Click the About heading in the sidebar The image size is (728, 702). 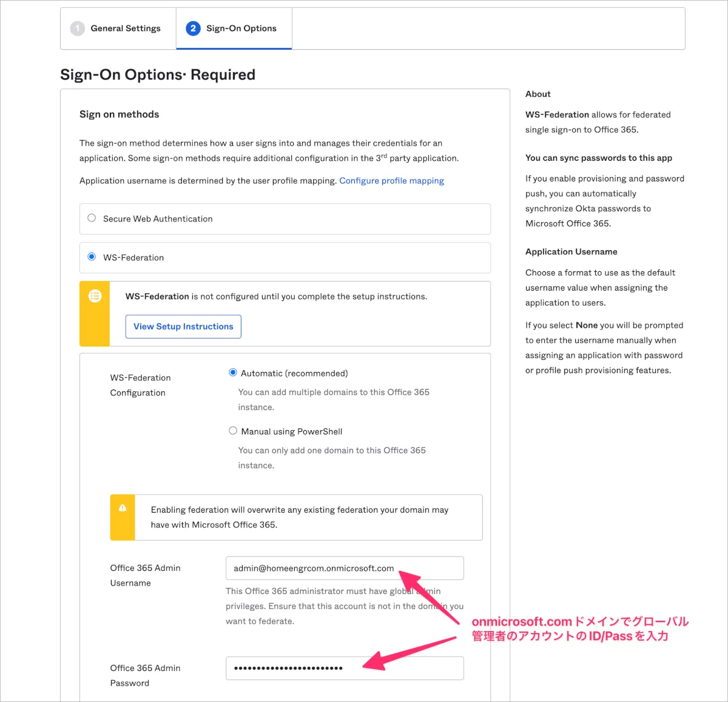coord(538,94)
